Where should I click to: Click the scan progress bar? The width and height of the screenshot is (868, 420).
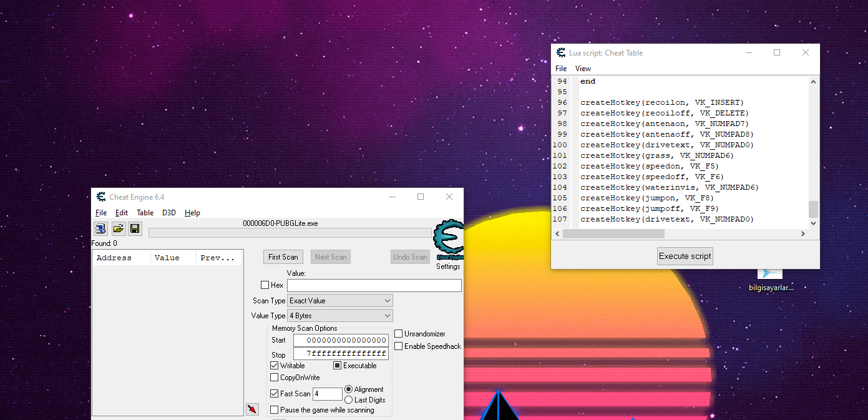(x=291, y=233)
